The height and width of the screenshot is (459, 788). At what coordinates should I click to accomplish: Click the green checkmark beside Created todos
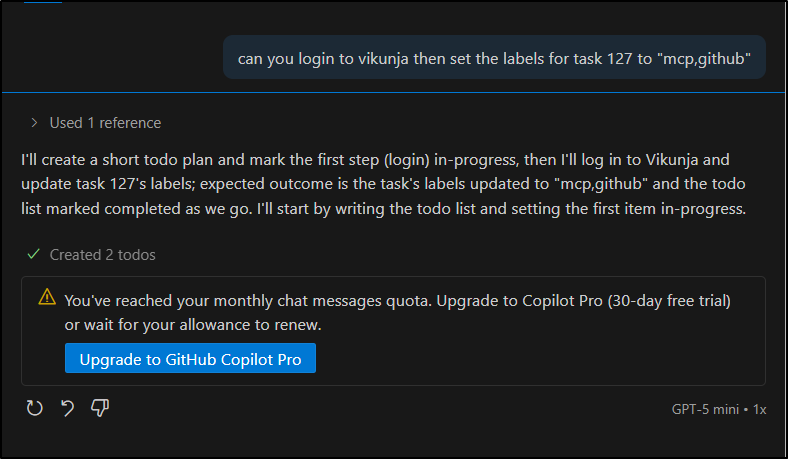click(x=34, y=254)
